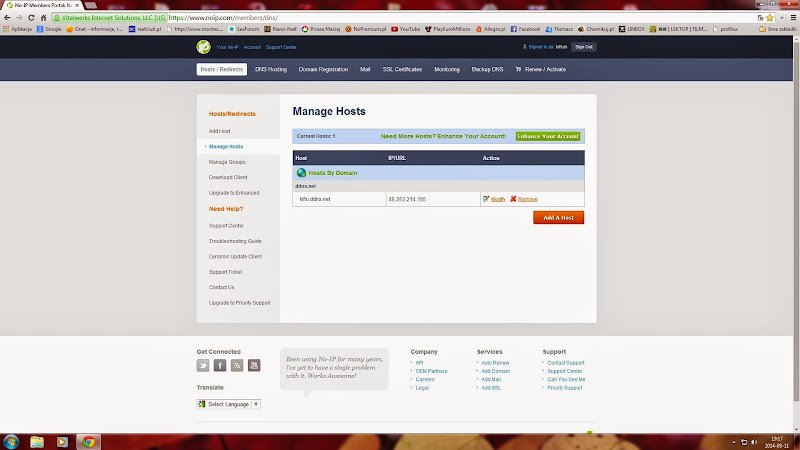Click the Hosts By Domain globe icon

[x=301, y=173]
